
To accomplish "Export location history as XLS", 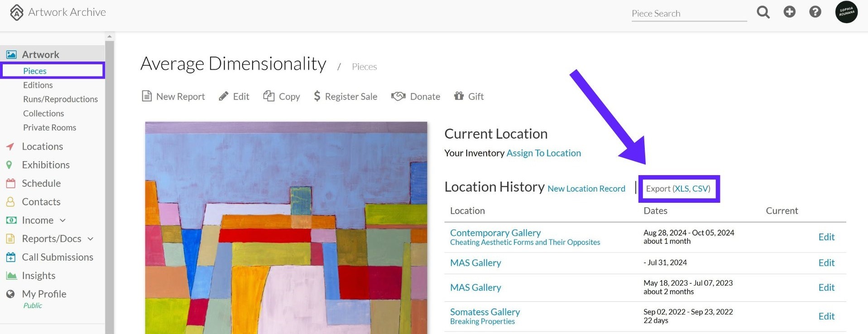I will (682, 189).
